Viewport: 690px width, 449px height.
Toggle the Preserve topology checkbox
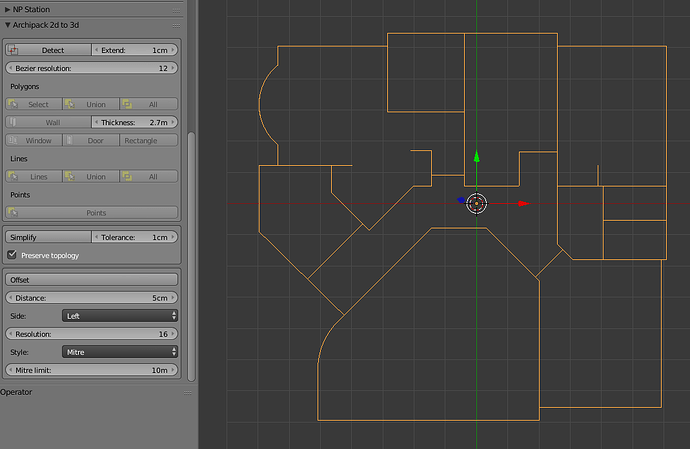click(12, 254)
